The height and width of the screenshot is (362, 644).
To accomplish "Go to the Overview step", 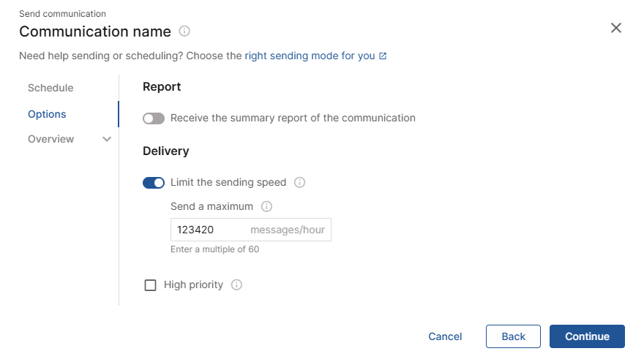I will pos(51,139).
